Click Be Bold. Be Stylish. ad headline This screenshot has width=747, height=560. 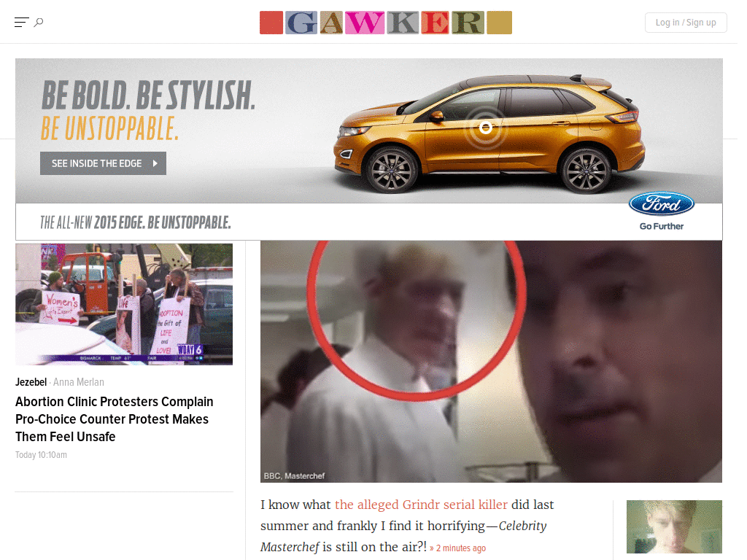tap(148, 96)
